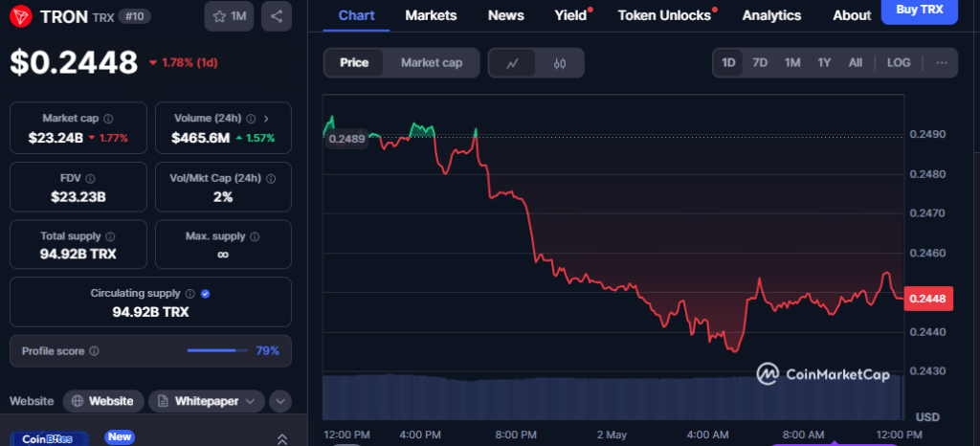
Task: Click the 0.2448 current price label
Action: pyautogui.click(x=928, y=299)
